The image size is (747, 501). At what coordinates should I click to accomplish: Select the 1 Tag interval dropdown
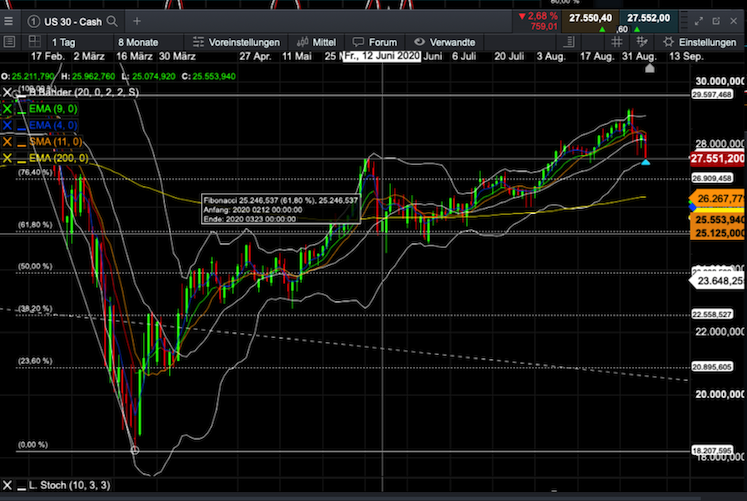tap(63, 42)
